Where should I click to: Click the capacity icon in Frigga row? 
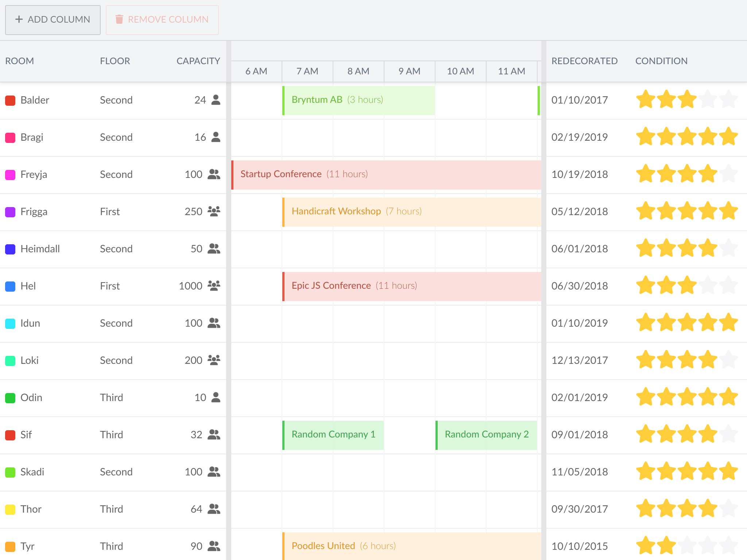tap(214, 211)
